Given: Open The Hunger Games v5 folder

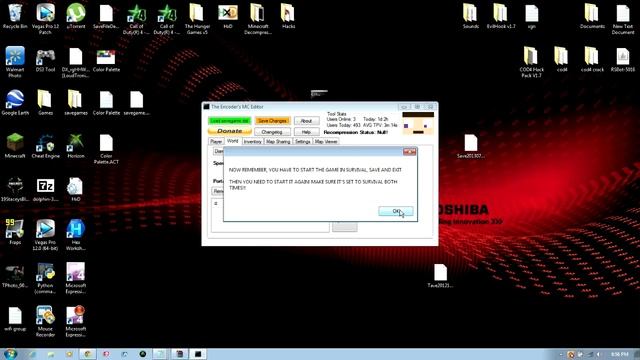Looking at the screenshot, I should 197,18.
